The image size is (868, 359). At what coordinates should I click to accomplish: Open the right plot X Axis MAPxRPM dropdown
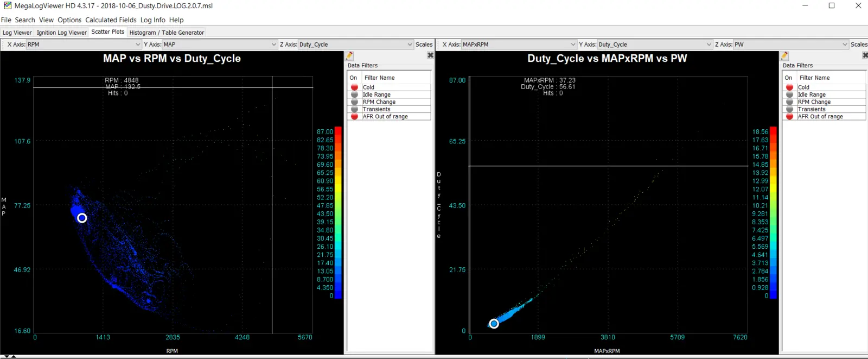519,45
